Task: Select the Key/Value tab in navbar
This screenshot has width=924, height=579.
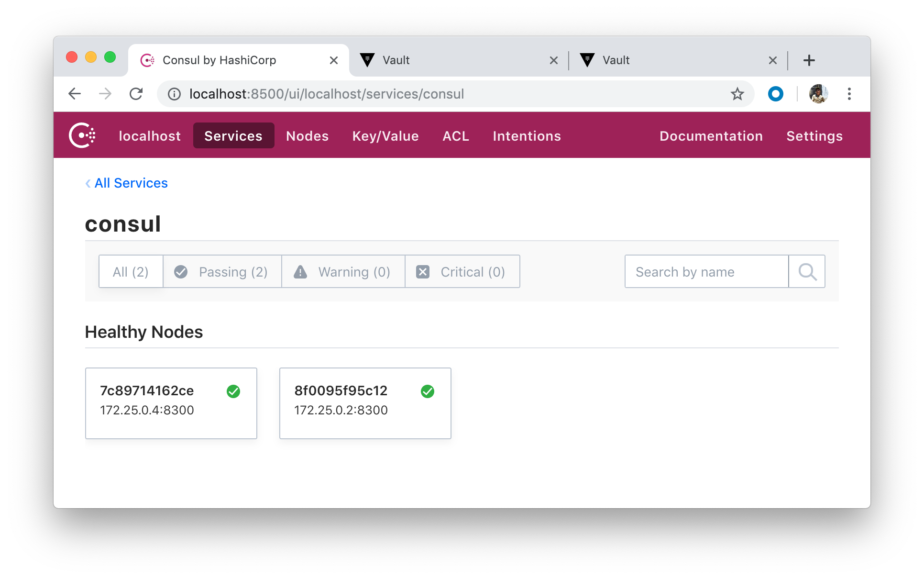Action: click(x=385, y=136)
